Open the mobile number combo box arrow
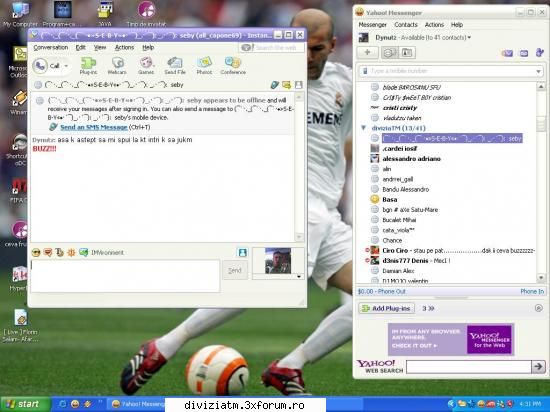550x412 pixels. point(538,72)
